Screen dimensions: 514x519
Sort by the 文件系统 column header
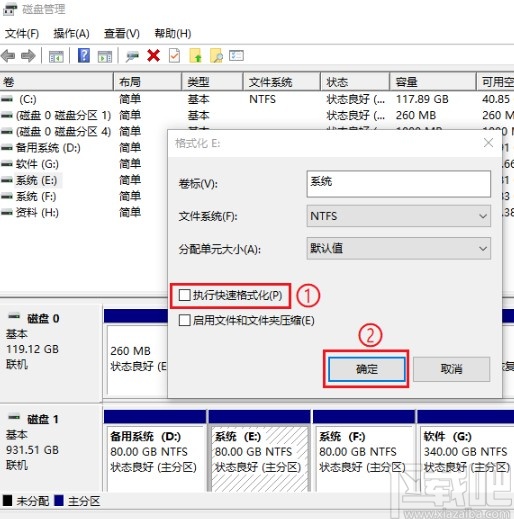click(281, 82)
